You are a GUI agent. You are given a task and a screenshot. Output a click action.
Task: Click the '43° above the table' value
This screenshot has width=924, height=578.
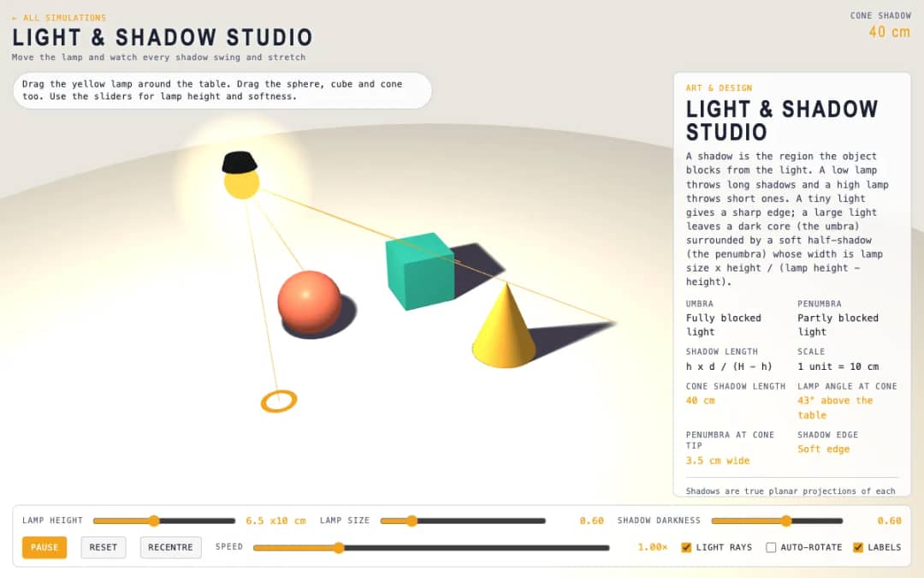tap(835, 408)
